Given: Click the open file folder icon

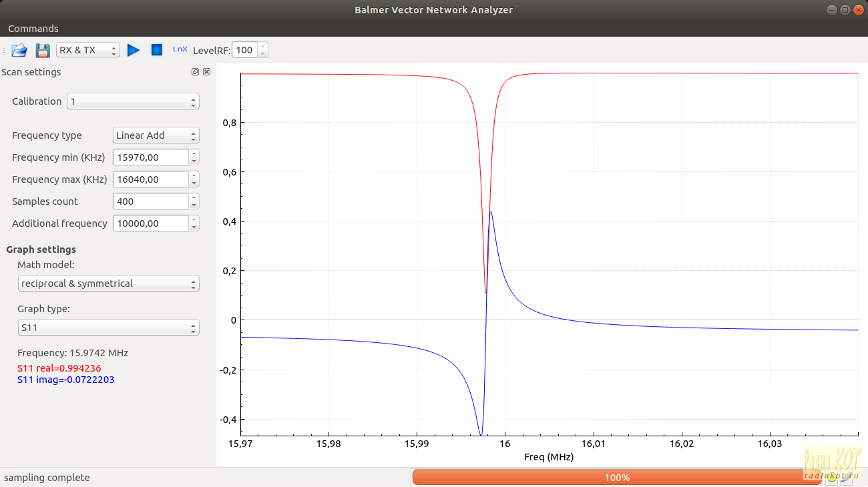Looking at the screenshot, I should tap(19, 50).
